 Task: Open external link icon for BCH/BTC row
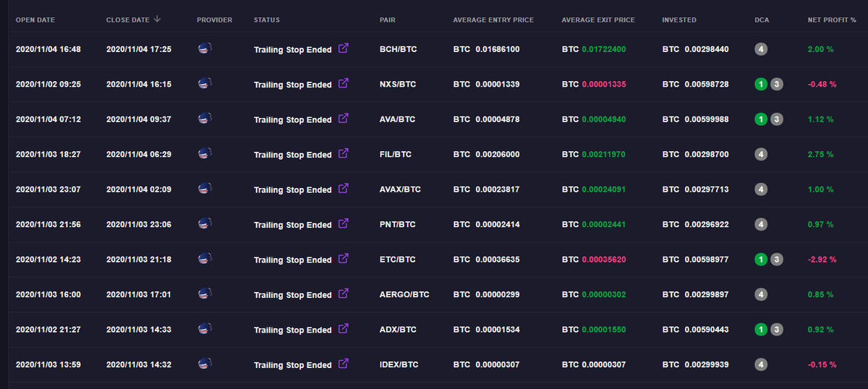click(x=344, y=48)
